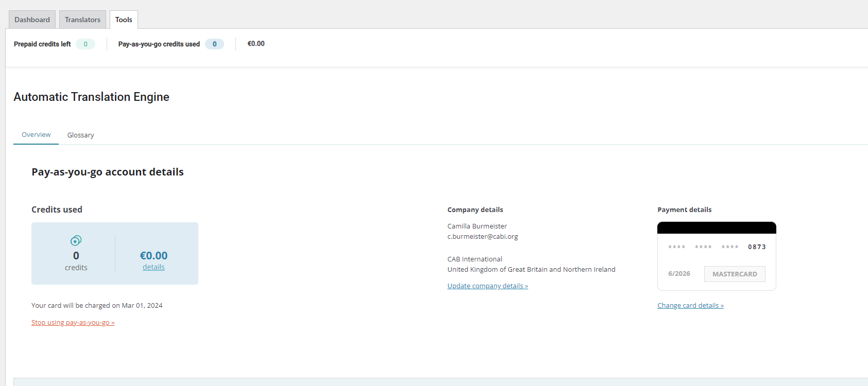Switch to the Translators tab

(x=82, y=20)
